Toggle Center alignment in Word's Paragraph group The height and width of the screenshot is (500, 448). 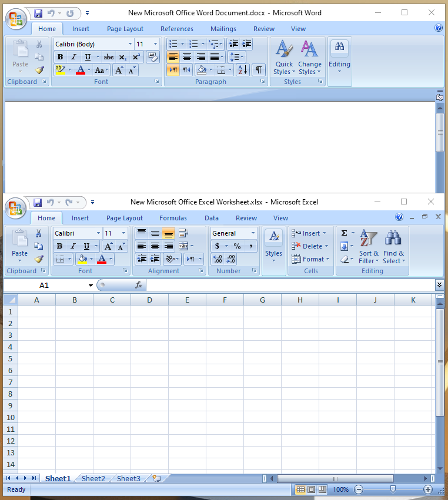click(x=187, y=57)
